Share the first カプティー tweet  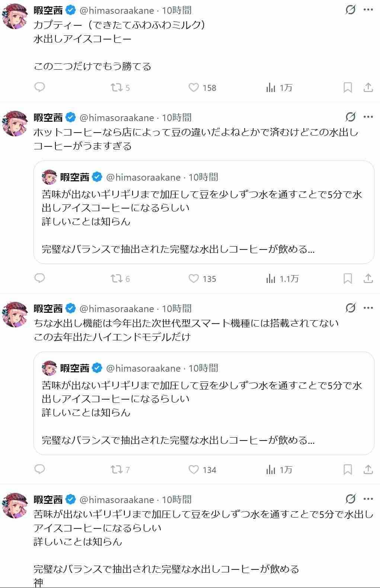[368, 88]
